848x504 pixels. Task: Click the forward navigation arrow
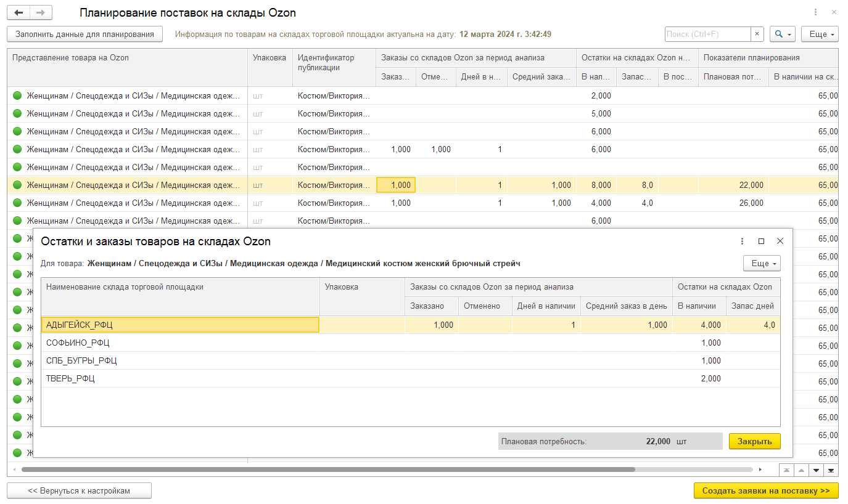tap(41, 13)
